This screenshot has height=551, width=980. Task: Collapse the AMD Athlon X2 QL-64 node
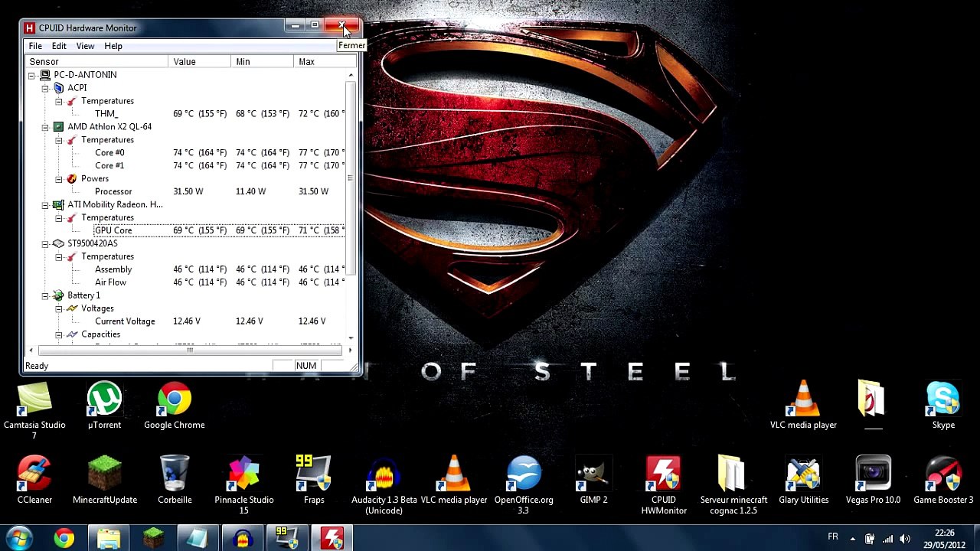[x=45, y=127]
